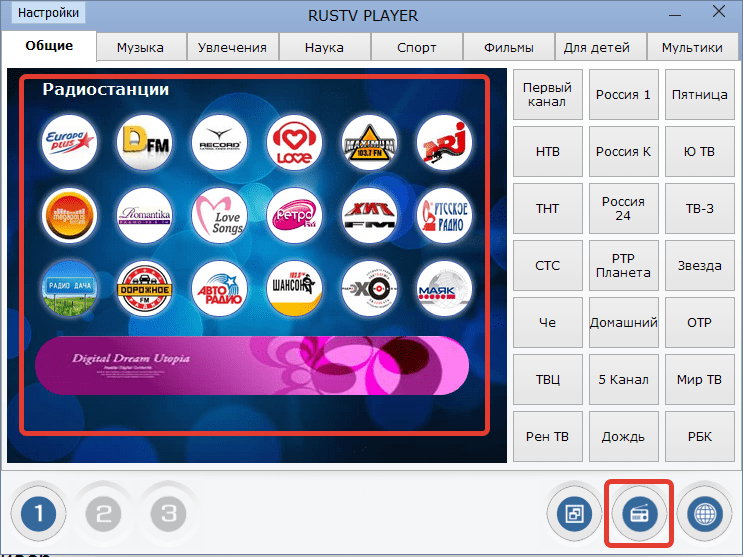Open the Настройки menu
The width and height of the screenshot is (743, 557).
tap(48, 12)
